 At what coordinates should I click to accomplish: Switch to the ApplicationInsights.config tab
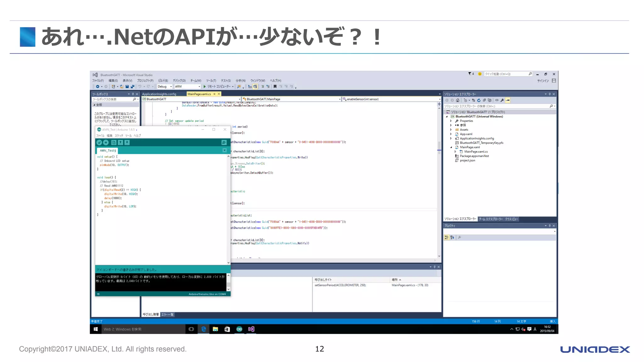[x=159, y=94]
